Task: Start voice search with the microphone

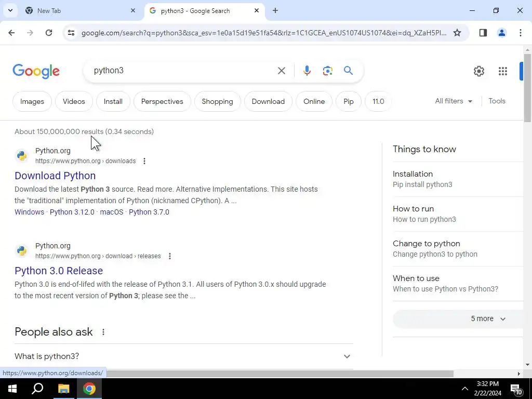Action: [x=307, y=71]
